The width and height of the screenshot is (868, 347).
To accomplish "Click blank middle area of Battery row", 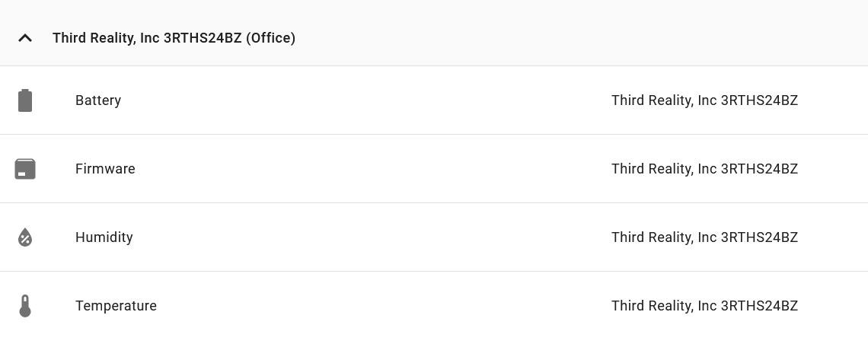I will [x=365, y=100].
